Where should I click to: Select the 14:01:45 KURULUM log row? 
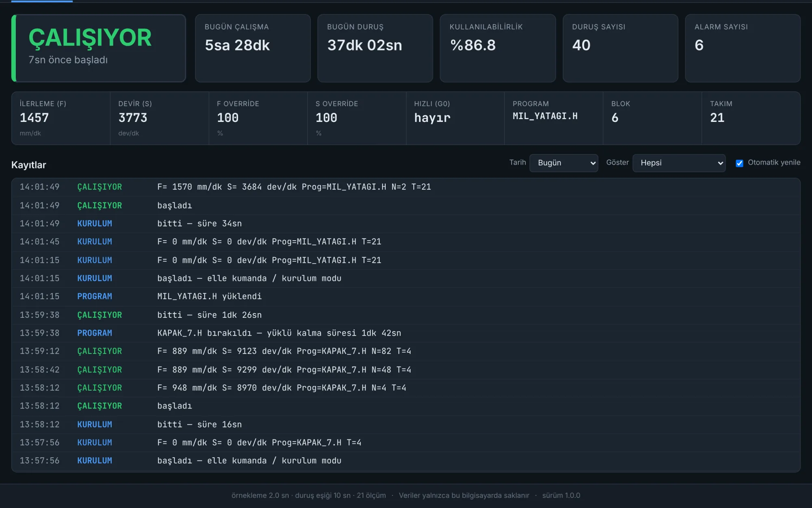pyautogui.click(x=406, y=242)
